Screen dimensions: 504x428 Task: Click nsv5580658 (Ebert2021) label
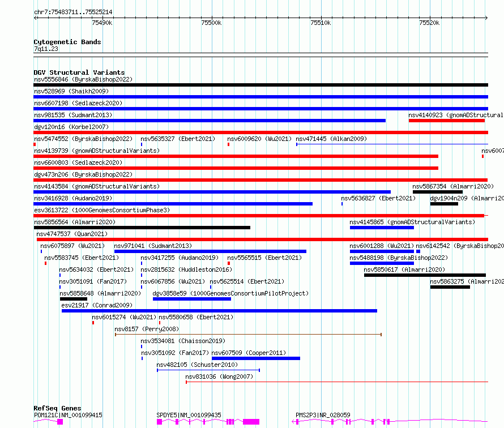tap(196, 317)
